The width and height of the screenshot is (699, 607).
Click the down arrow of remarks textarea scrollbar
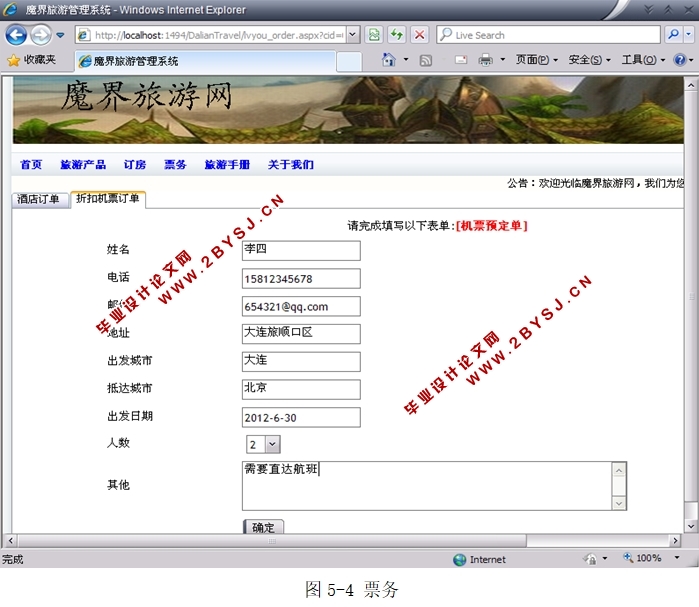pos(619,503)
